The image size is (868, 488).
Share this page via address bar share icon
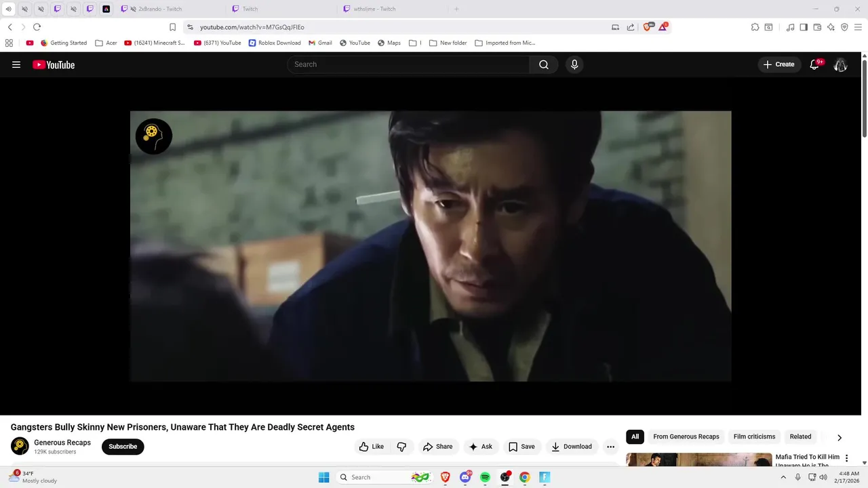631,27
